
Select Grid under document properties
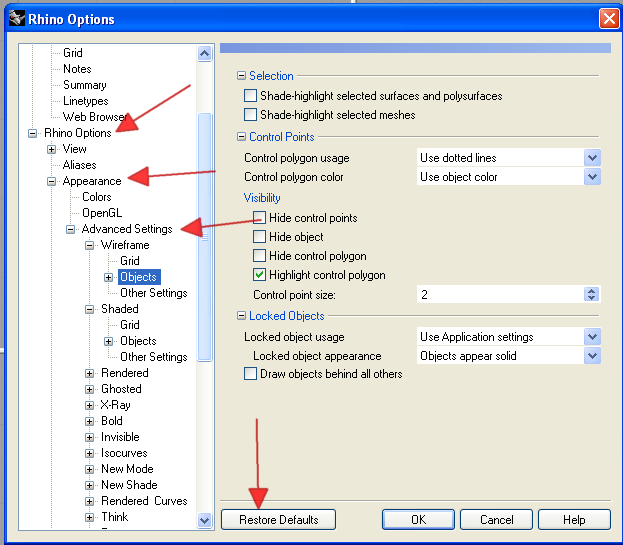(x=73, y=53)
